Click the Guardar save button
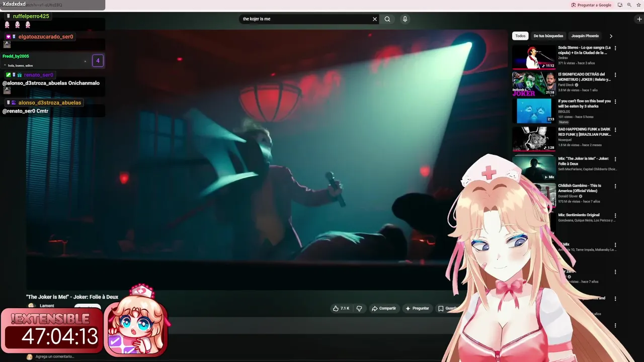 [447, 308]
